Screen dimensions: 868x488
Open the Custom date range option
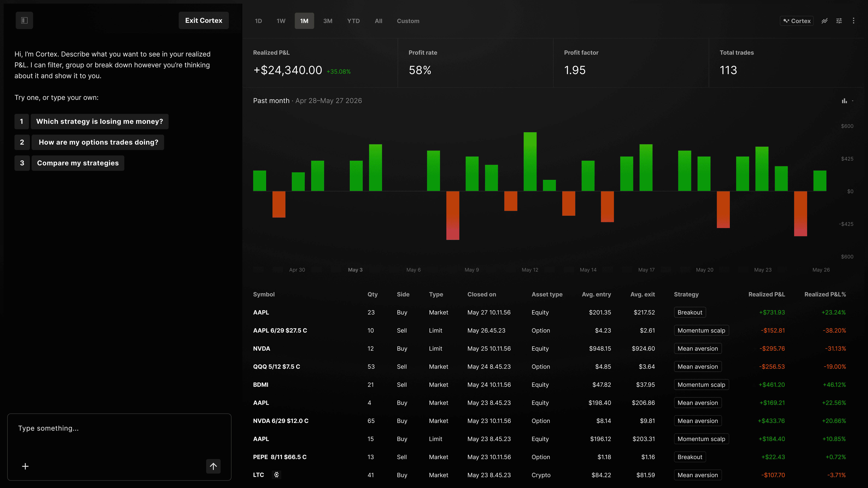click(408, 21)
